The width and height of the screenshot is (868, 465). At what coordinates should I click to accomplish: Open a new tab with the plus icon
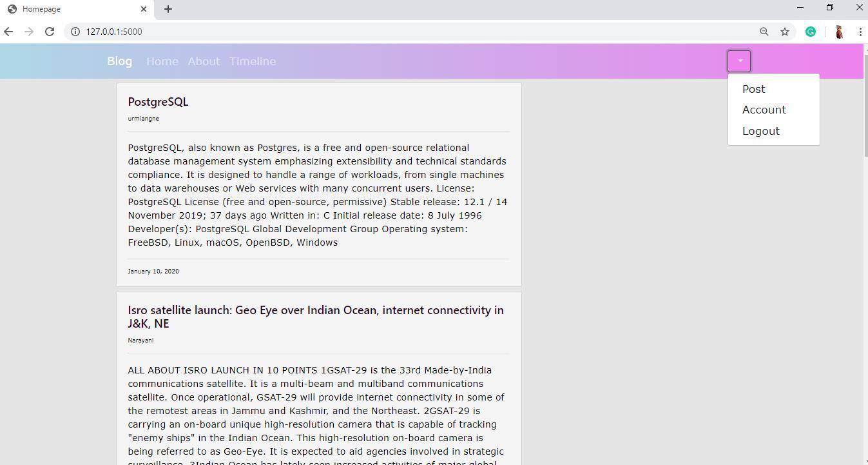168,9
